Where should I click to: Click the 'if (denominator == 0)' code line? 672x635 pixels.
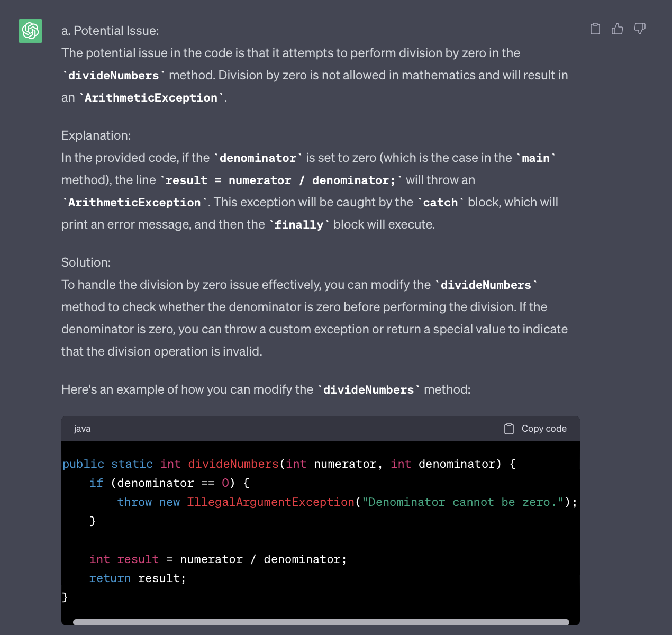(x=169, y=483)
